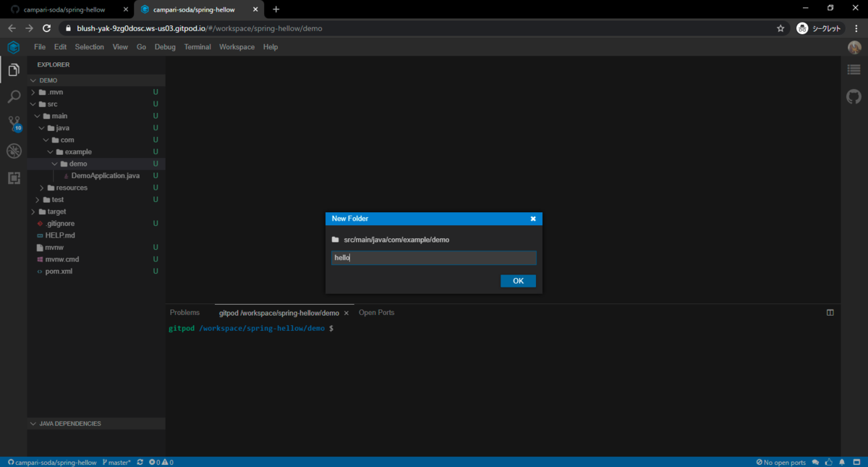The image size is (868, 467).
Task: Close the gitpod terminal tab
Action: point(346,313)
